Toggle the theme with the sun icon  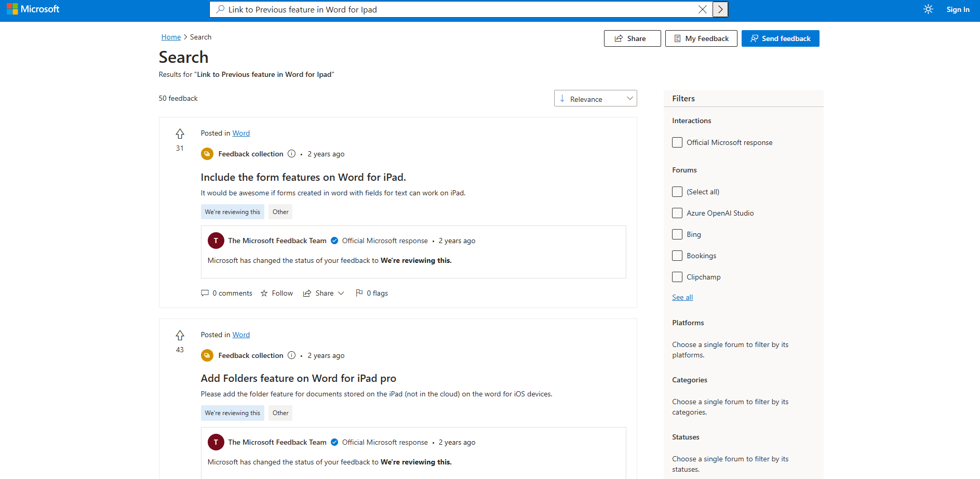[x=928, y=9]
